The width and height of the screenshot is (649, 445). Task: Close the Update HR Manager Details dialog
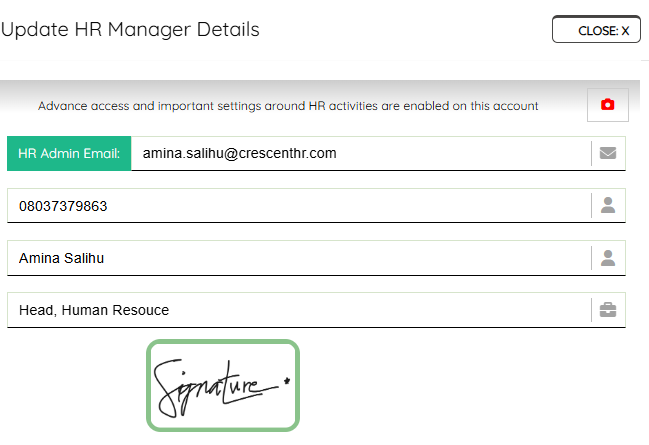click(x=596, y=29)
